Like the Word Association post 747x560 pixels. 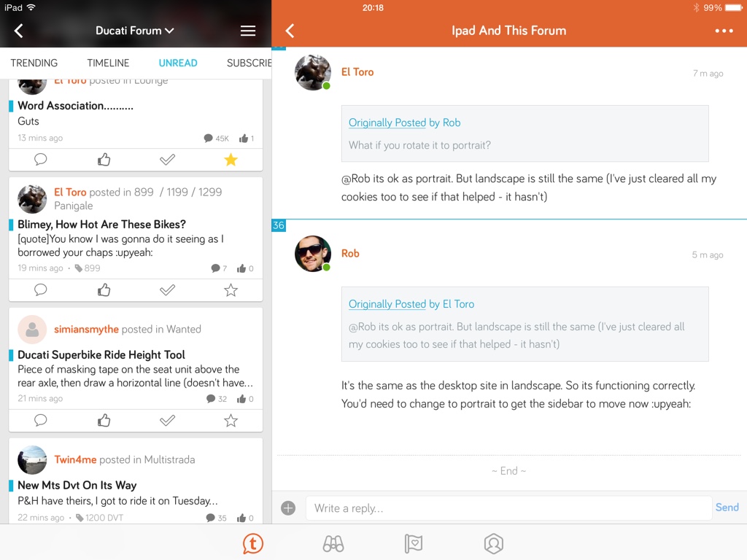(x=104, y=160)
